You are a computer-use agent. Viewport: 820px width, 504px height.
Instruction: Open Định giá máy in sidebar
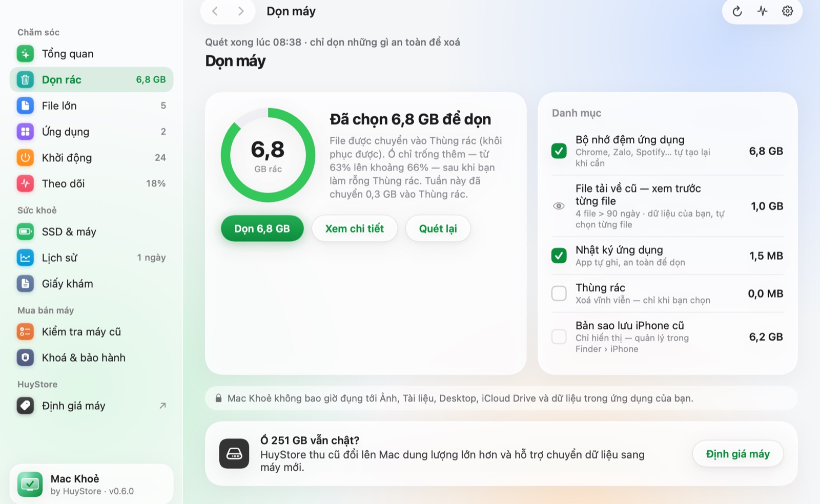point(92,406)
